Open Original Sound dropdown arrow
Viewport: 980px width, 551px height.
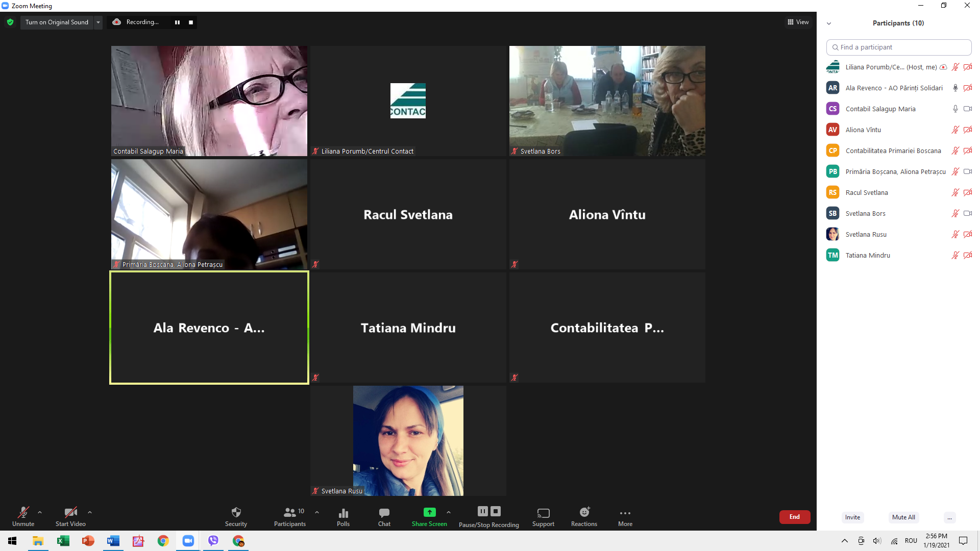pyautogui.click(x=98, y=22)
